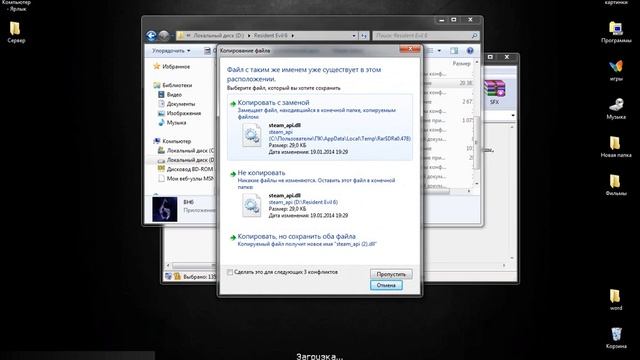Select Мои веб-узлы MSN in the navigation pane
Image resolution: width=640 pixels, height=360 pixels.
[186, 178]
